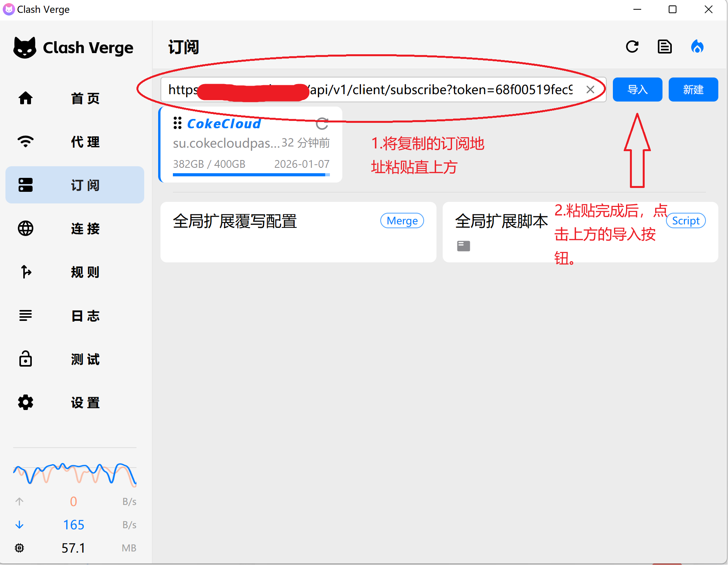
Task: Refresh all subscriptions with top reload icon
Action: point(632,47)
